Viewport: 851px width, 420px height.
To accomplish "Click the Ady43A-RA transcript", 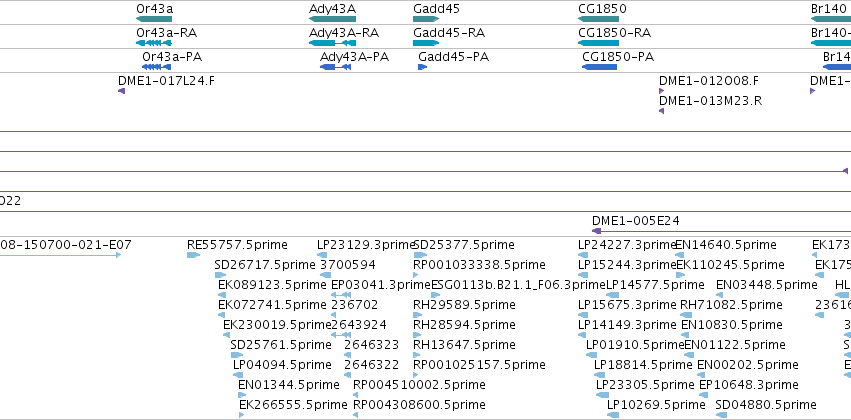I will [x=332, y=43].
